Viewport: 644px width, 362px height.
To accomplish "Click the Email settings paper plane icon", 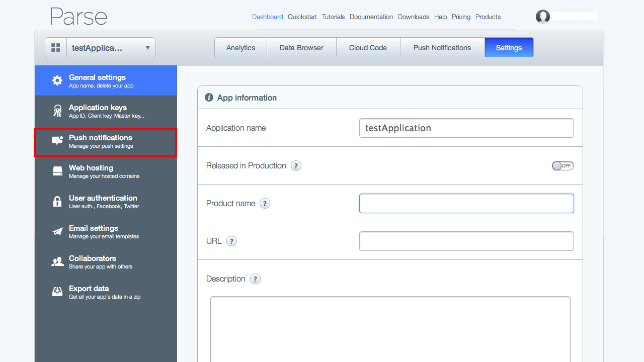I will (57, 231).
